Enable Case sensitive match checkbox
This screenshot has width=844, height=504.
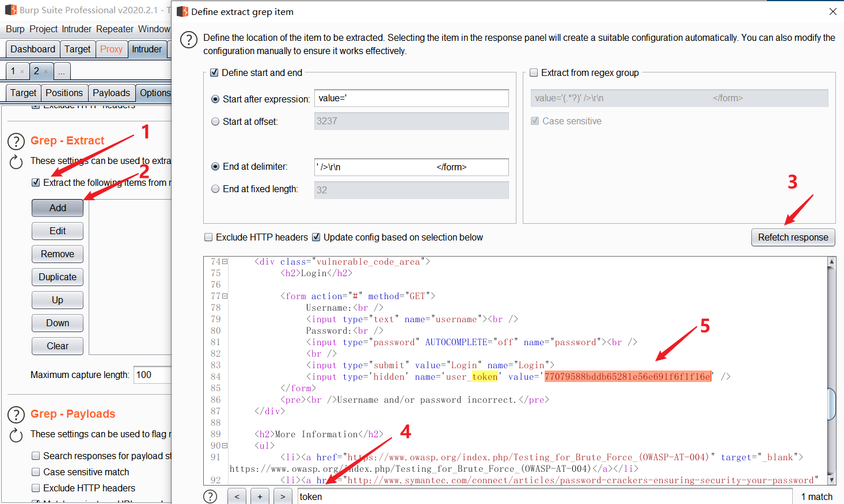coord(36,472)
